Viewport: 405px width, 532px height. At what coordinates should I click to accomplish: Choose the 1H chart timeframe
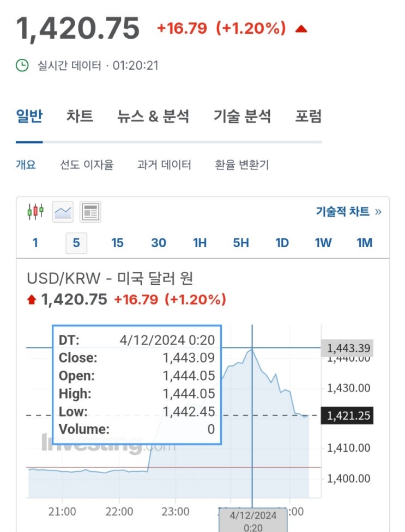200,243
